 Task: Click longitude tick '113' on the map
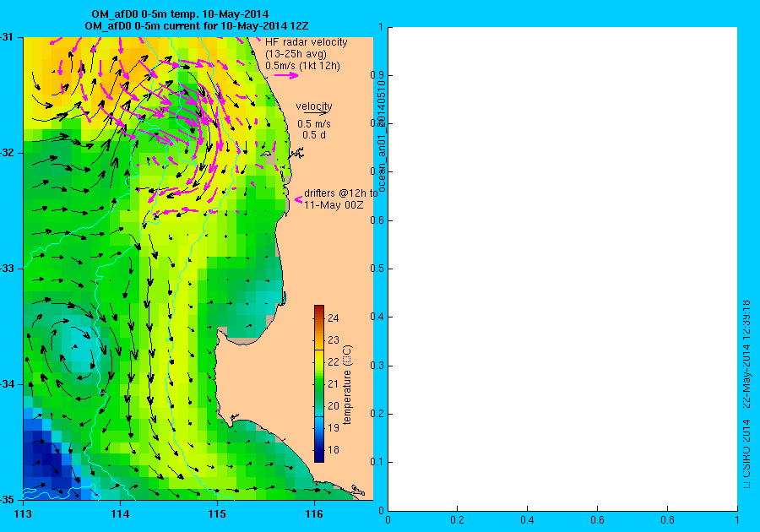coord(24,514)
